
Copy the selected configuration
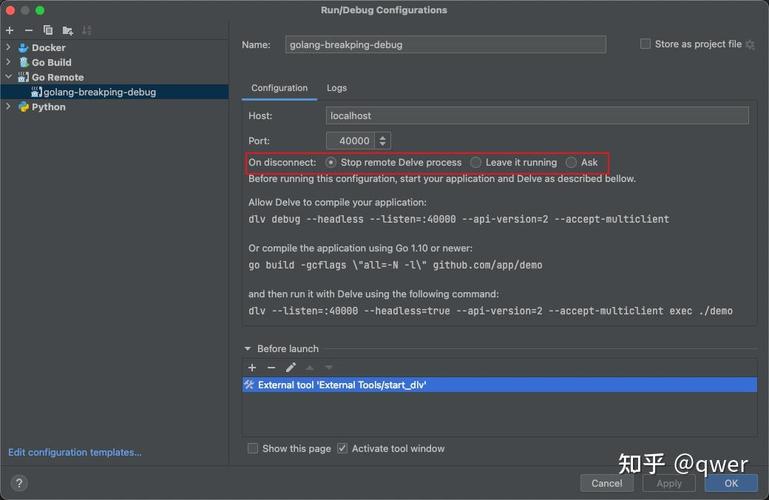(48, 30)
